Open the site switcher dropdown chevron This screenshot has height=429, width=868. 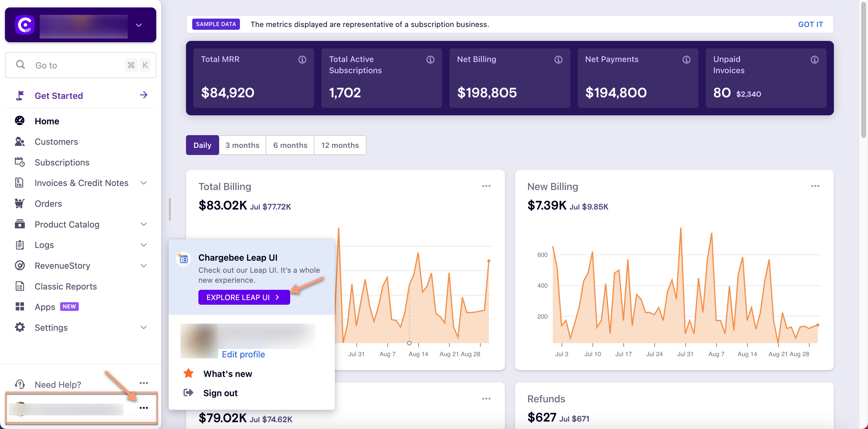139,25
